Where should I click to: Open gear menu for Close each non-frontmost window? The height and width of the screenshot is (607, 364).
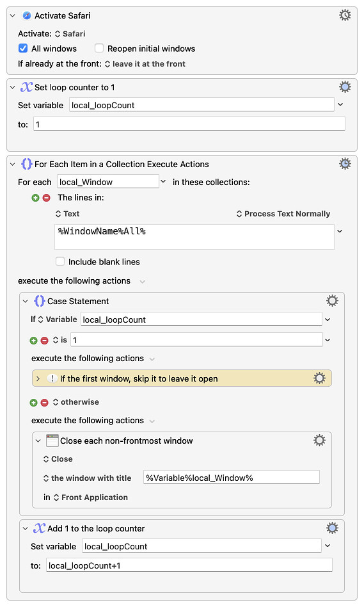coord(319,440)
